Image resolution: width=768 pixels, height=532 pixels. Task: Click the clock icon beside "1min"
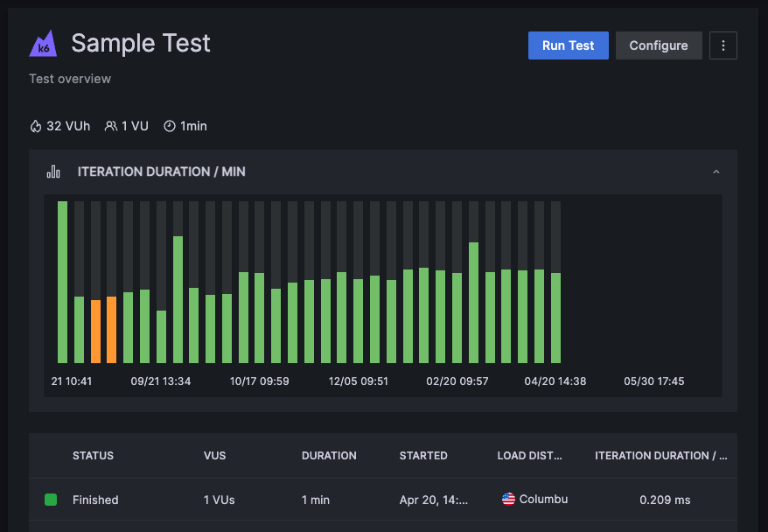pos(168,126)
